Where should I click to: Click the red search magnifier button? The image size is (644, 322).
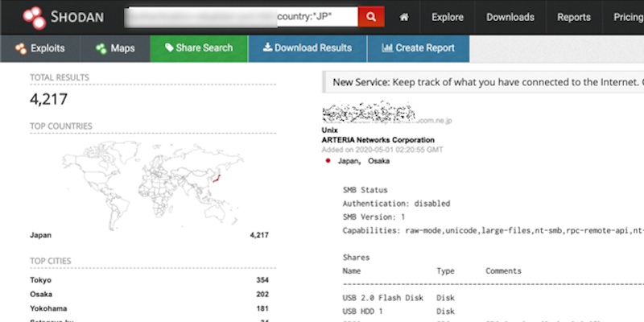tap(371, 17)
